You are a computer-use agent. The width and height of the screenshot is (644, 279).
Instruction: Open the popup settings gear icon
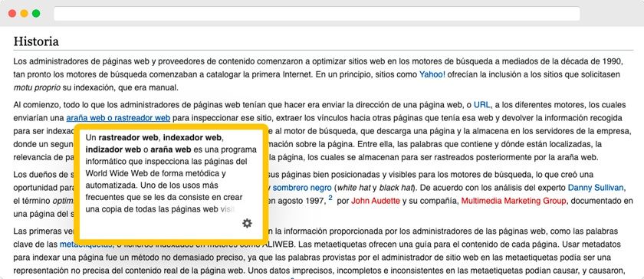pos(247,224)
